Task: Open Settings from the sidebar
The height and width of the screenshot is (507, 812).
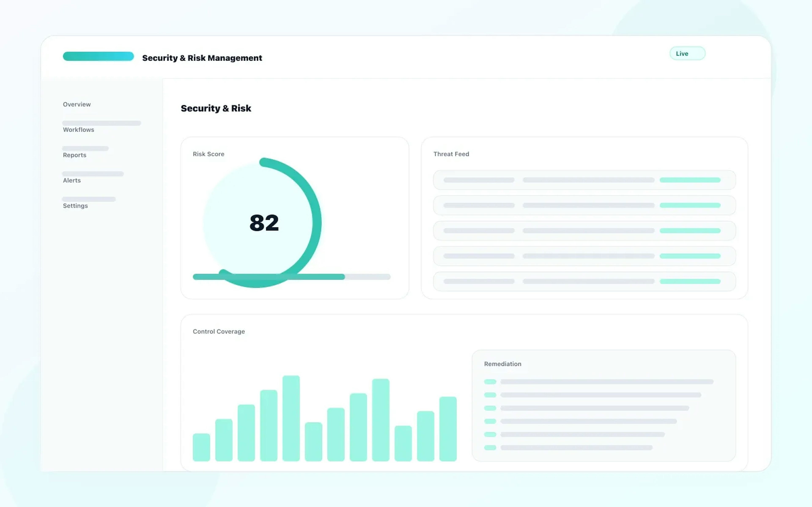Action: 75,206
